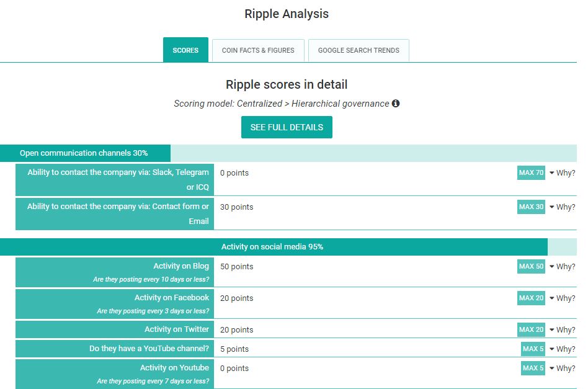Screen dimensions: 588x389
Task: Click the 'Ripple scores in detail' heading
Action: tap(287, 84)
